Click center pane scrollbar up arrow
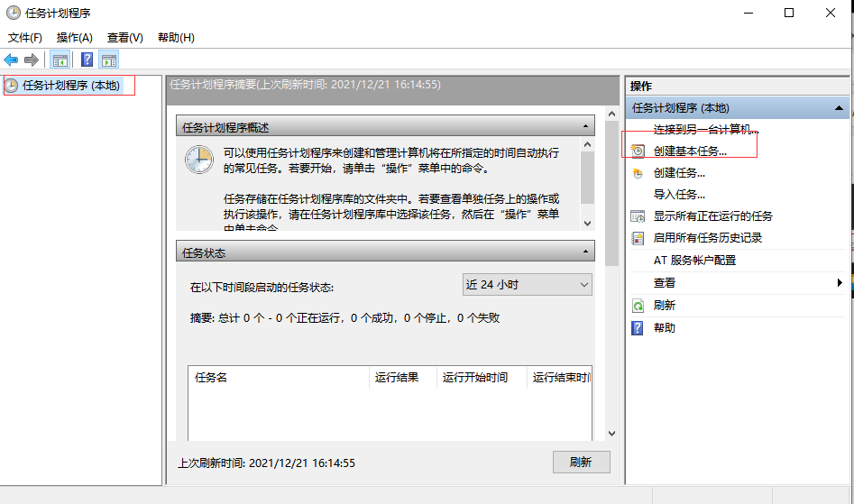The height and width of the screenshot is (504, 854). (611, 114)
